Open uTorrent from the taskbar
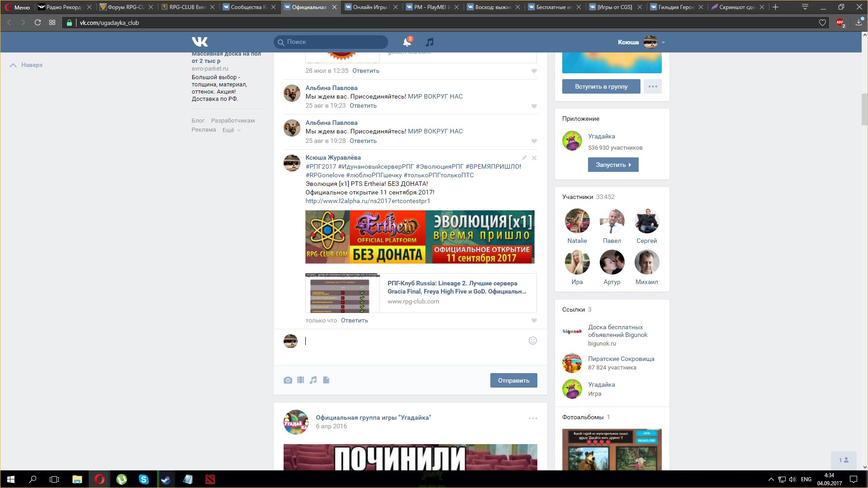This screenshot has width=868, height=488. (x=121, y=479)
